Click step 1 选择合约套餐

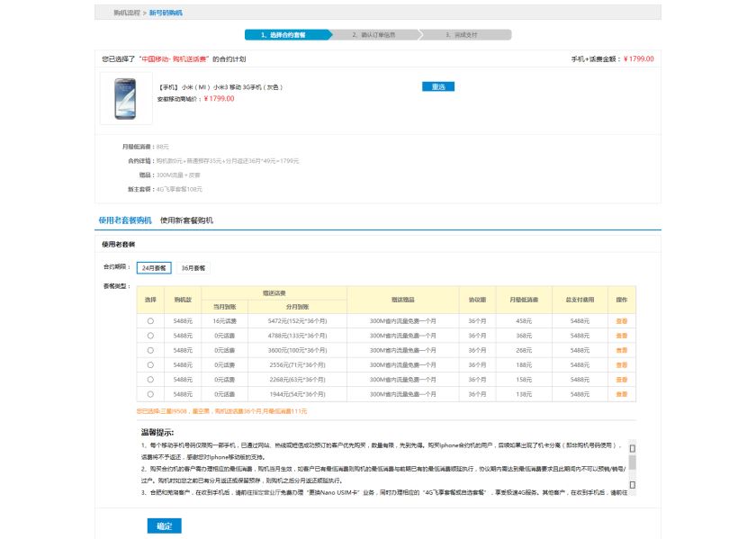pyautogui.click(x=288, y=35)
